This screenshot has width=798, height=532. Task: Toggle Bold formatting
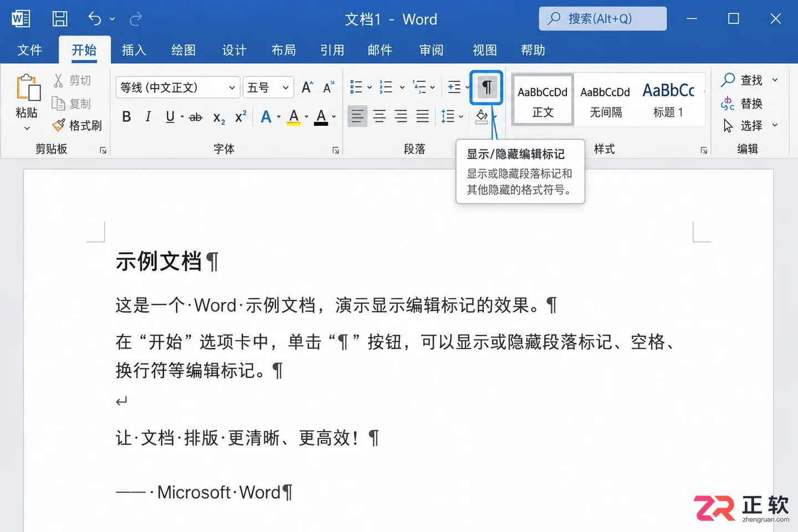[126, 117]
